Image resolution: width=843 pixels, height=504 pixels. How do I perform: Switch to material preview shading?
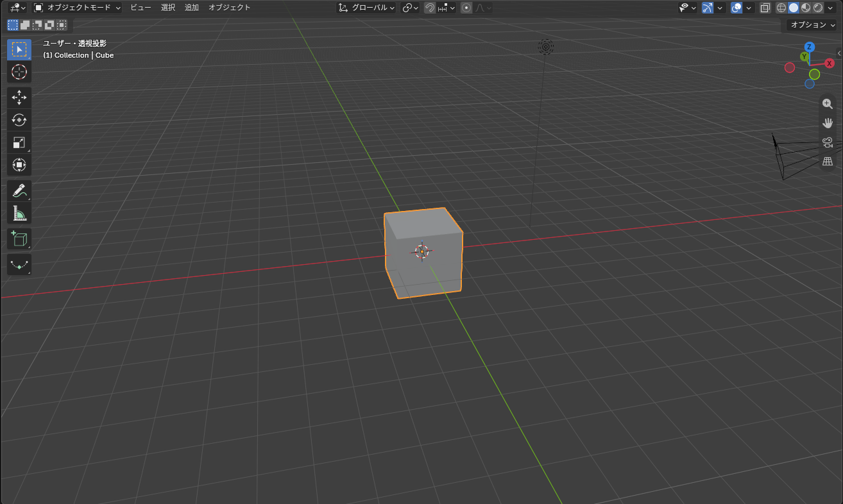[806, 8]
